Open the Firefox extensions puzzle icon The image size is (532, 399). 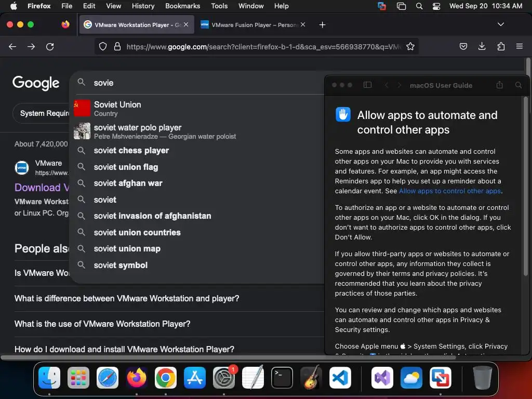(501, 46)
